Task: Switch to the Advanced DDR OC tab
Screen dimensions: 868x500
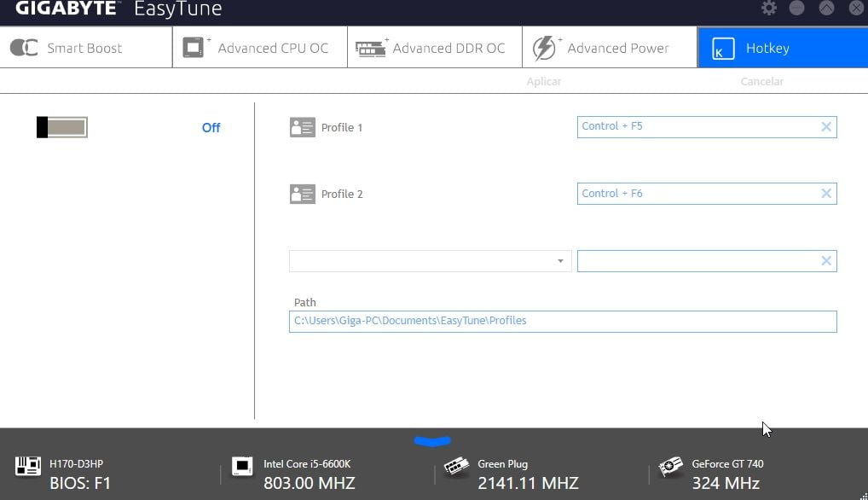Action: [435, 48]
